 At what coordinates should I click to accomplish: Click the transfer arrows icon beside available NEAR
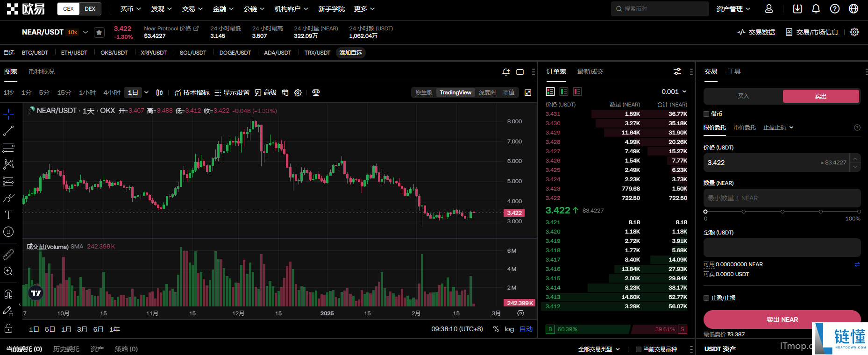pos(857,264)
